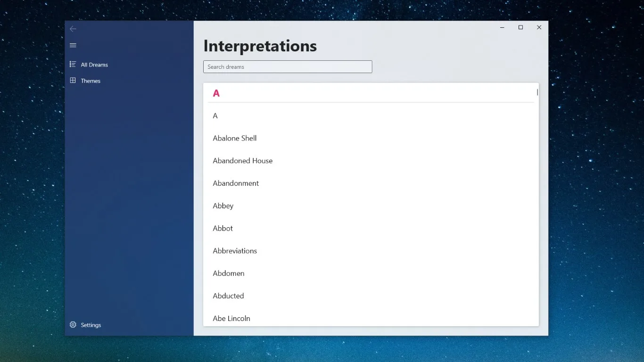Screen dimensions: 644x362
Task: Select the Abdomen entry
Action: (371, 273)
